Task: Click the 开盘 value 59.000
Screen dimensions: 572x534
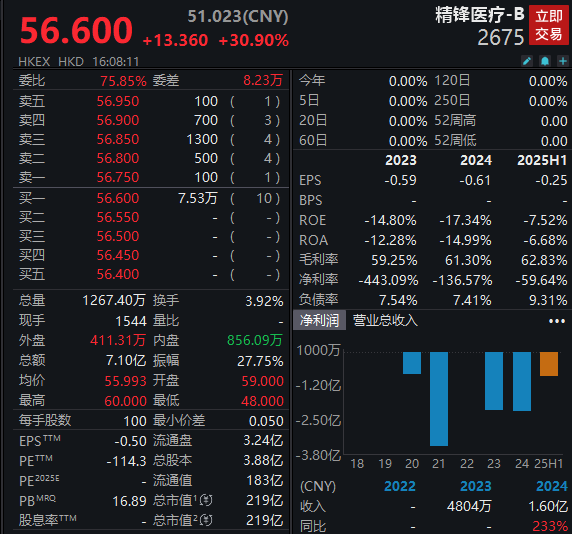Action: (x=263, y=381)
